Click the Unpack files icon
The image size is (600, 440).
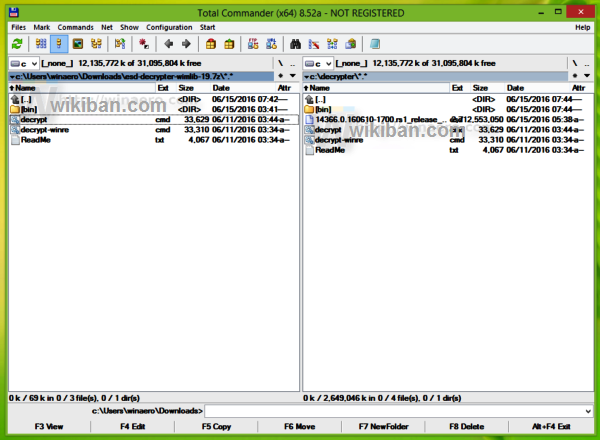[229, 44]
